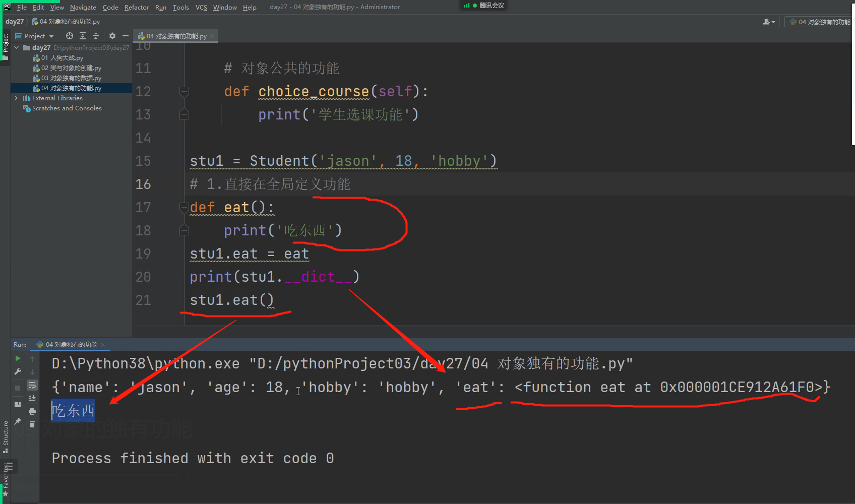855x504 pixels.
Task: Open the Code menu
Action: (110, 8)
